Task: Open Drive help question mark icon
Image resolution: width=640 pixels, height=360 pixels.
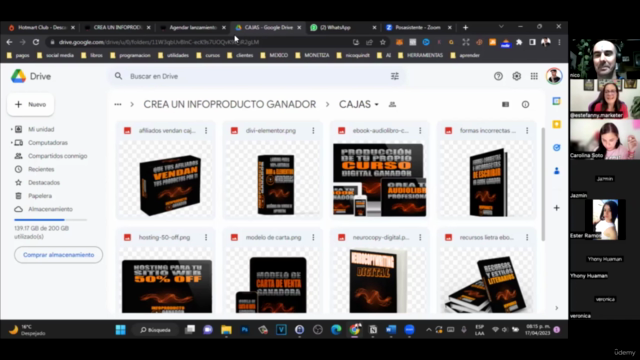Action: [x=498, y=76]
